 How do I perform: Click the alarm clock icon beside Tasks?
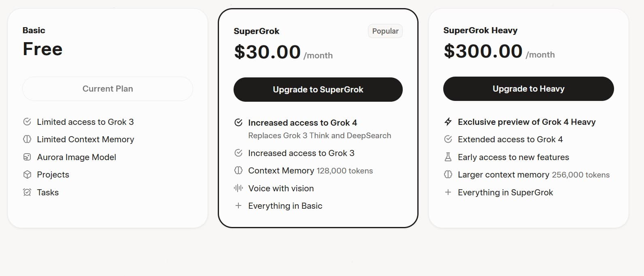coord(27,192)
